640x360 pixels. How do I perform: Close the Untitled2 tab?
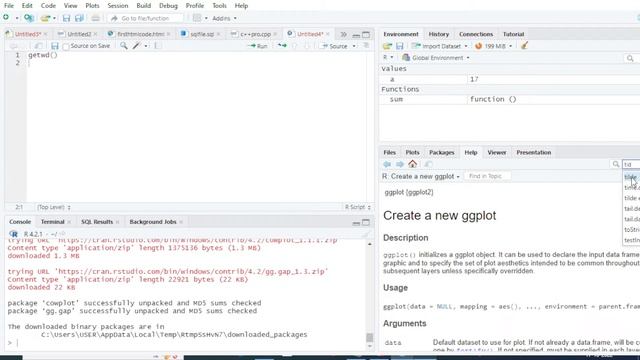pos(96,34)
